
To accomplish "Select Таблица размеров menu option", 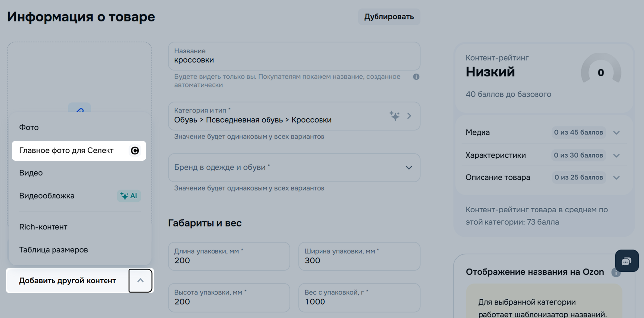I will (54, 250).
